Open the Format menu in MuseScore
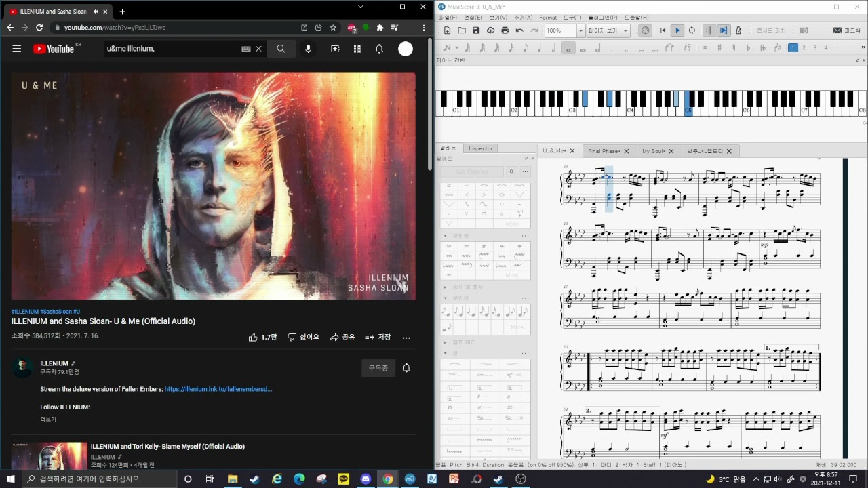The height and width of the screenshot is (488, 868). (547, 18)
